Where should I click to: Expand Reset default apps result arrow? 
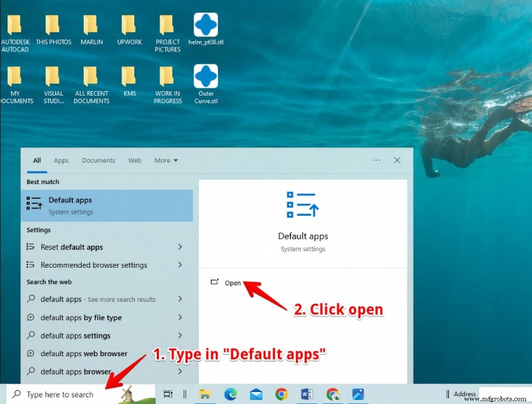180,247
